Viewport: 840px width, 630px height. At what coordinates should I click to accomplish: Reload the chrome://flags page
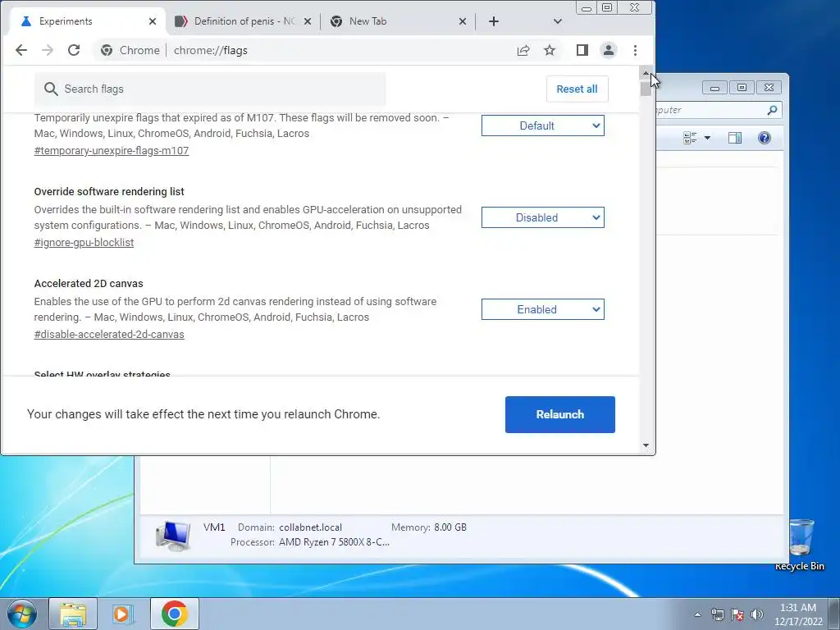point(74,50)
